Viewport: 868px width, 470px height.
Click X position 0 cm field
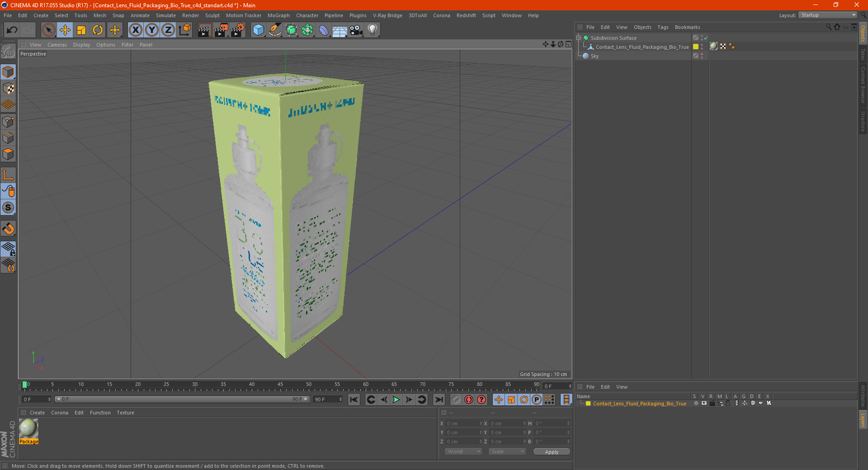click(x=463, y=423)
